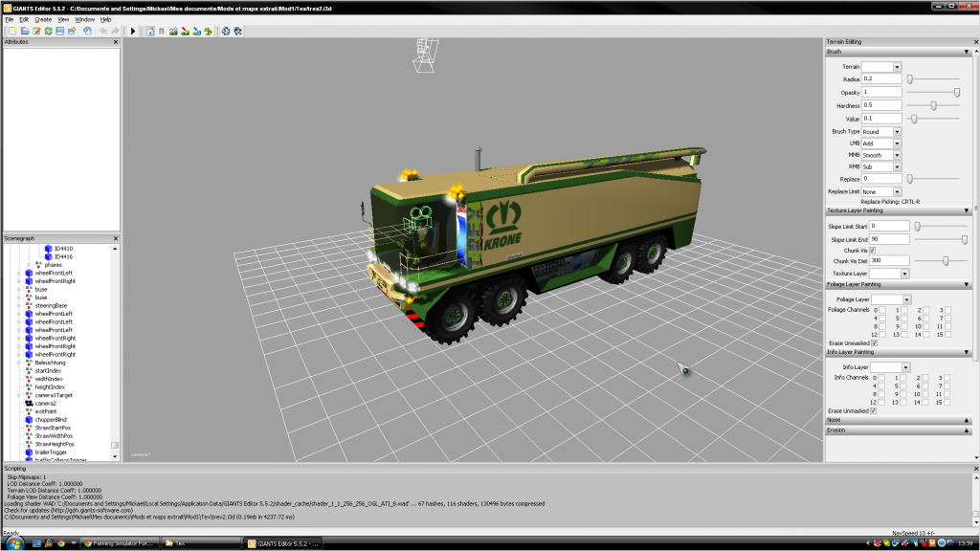
Task: Enable Info Channel 7 checkbox
Action: (947, 386)
